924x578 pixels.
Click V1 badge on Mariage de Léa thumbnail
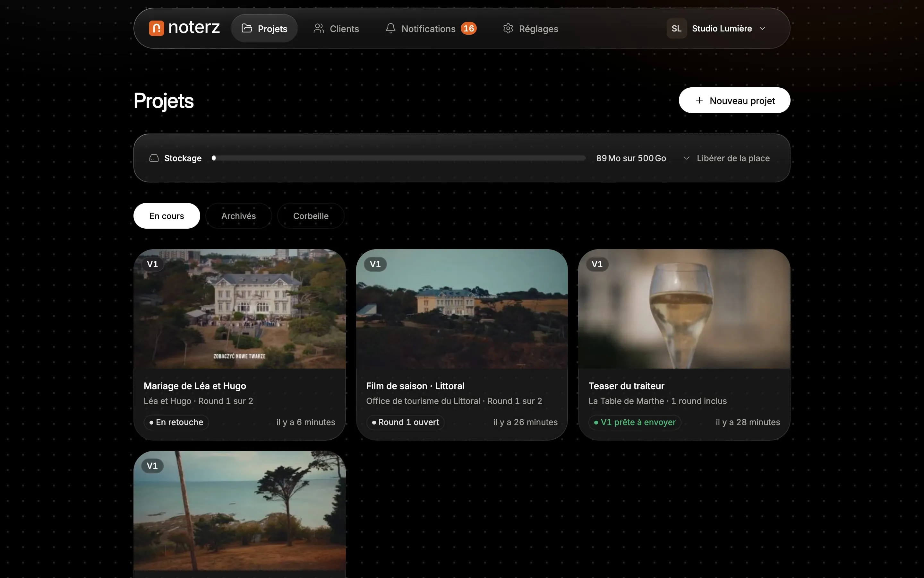click(152, 264)
